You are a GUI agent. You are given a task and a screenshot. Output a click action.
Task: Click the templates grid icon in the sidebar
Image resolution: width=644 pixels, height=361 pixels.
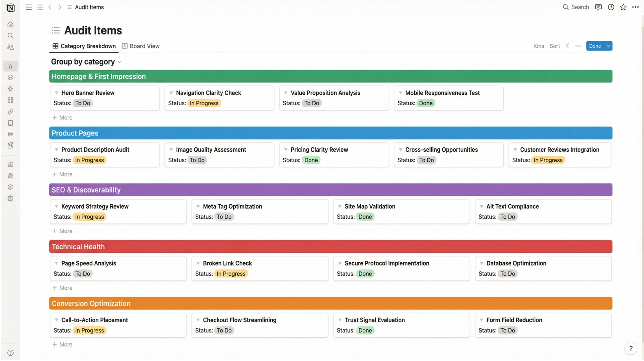[x=10, y=100]
